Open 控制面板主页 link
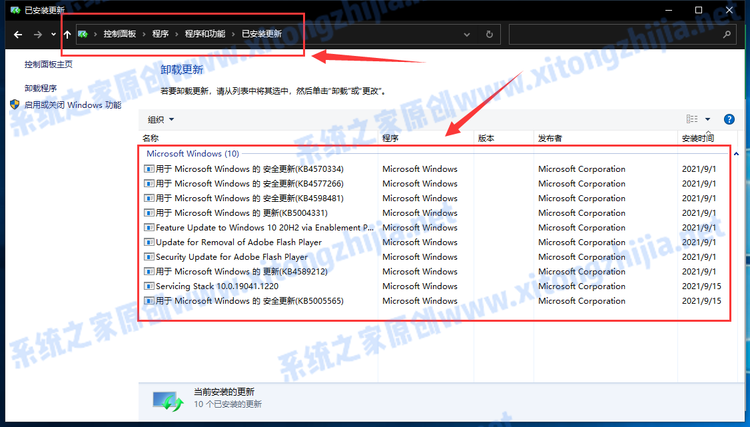The width and height of the screenshot is (750, 427). tap(48, 64)
